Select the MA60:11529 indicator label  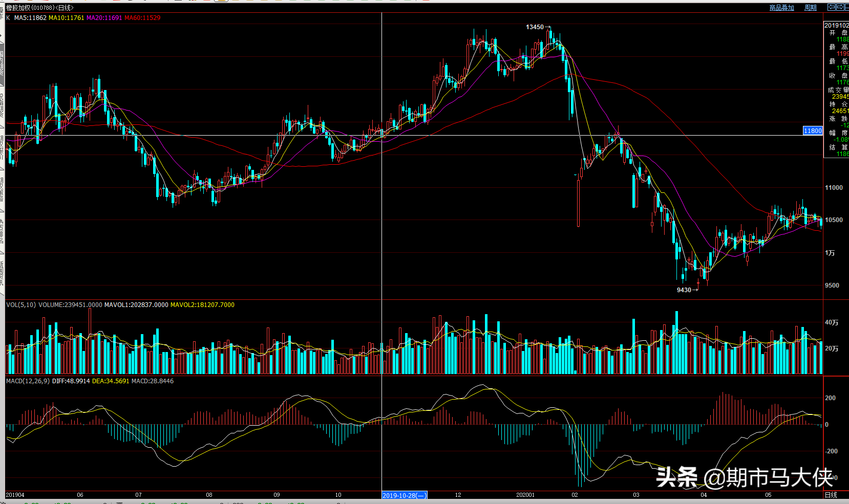coord(142,17)
